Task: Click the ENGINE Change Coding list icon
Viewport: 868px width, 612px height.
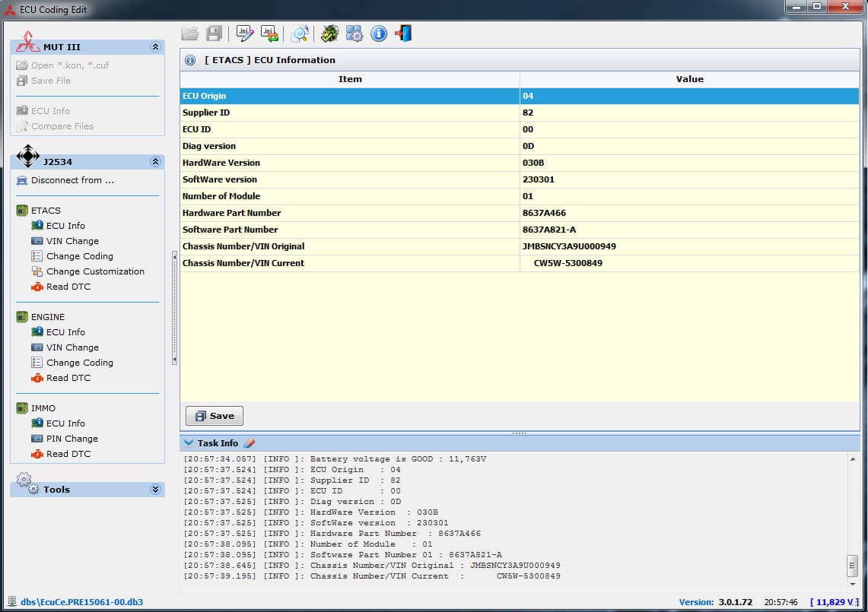Action: coord(37,363)
